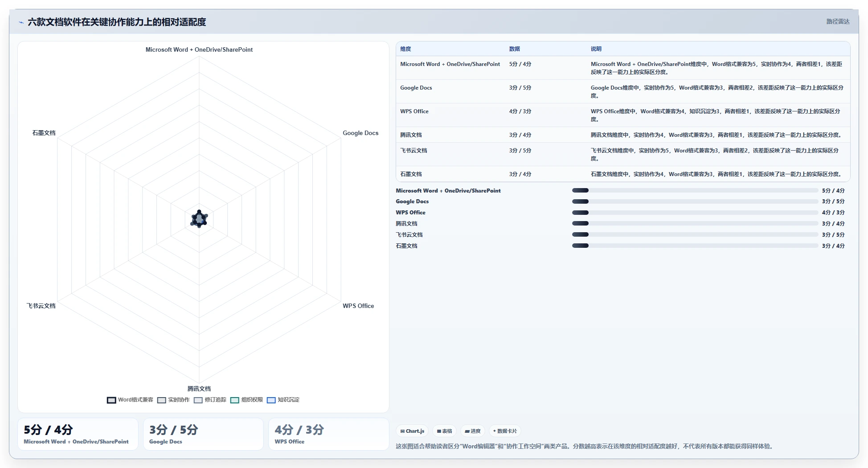Click the 5分 / 4分 table data cell
Viewport: 868px width, 468px height.
click(520, 64)
